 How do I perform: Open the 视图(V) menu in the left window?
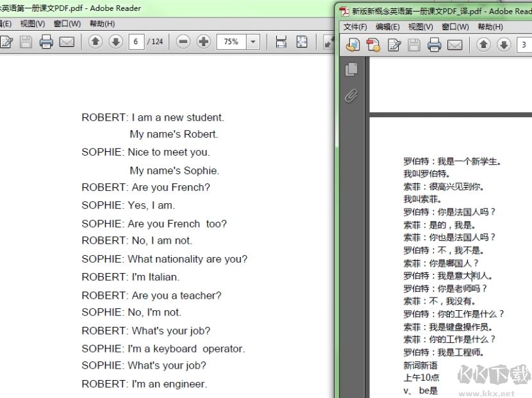31,24
